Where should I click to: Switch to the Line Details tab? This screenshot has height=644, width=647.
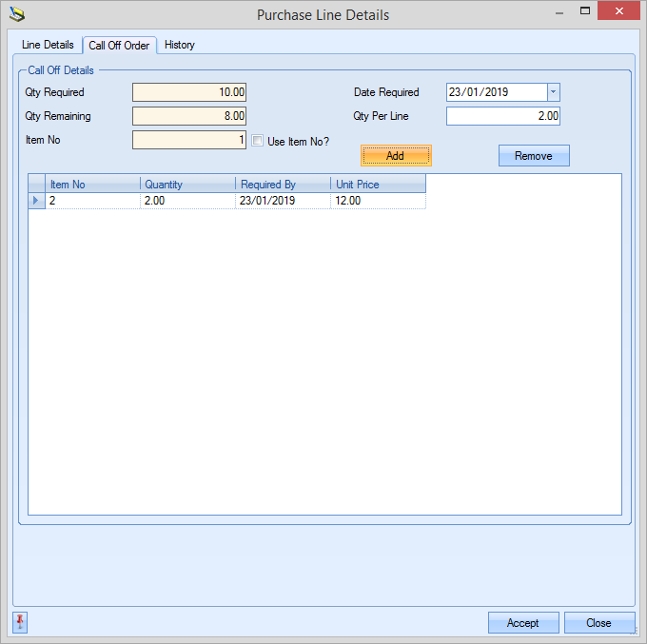(x=48, y=45)
